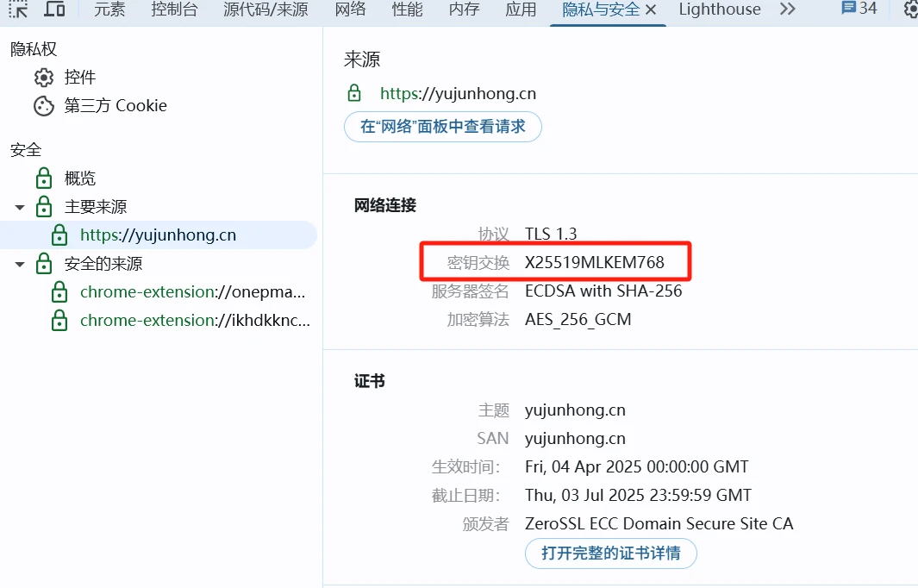Select the chrome-extension://onepma... origin
The image size is (918, 588).
[191, 291]
